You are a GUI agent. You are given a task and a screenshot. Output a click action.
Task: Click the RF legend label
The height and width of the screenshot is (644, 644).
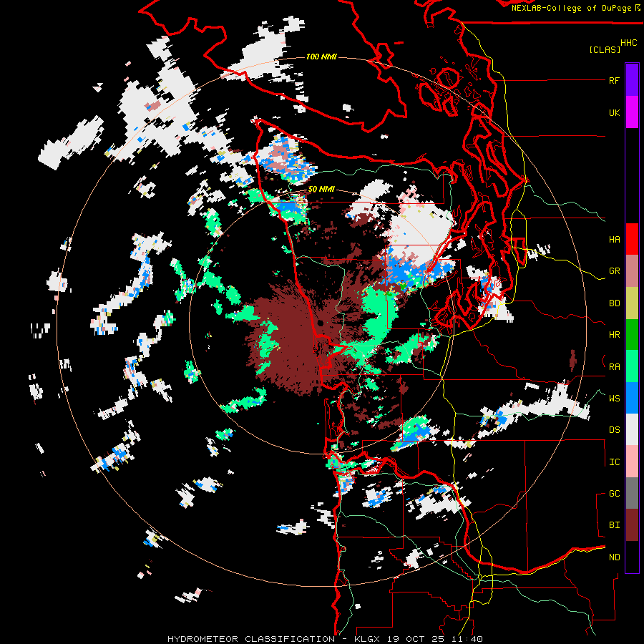614,80
